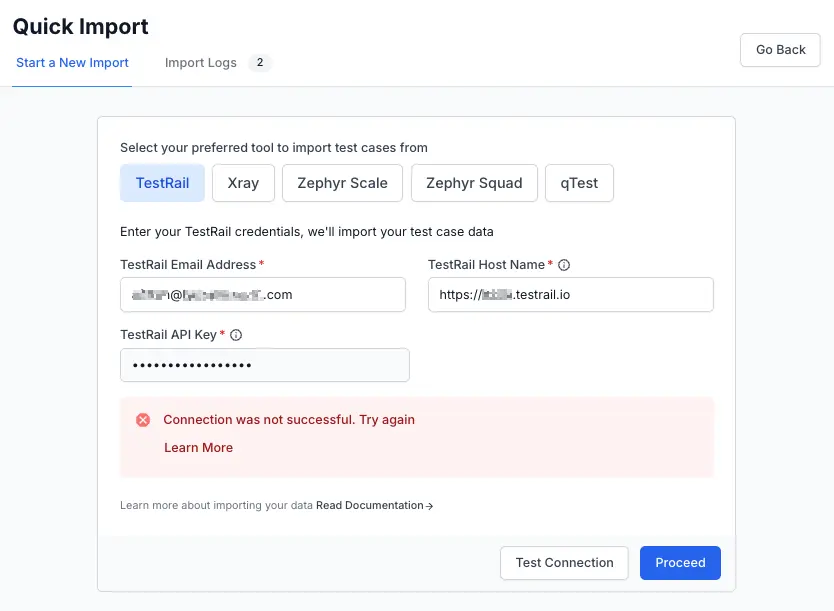Click the masked TestRail API Key field

tap(264, 365)
